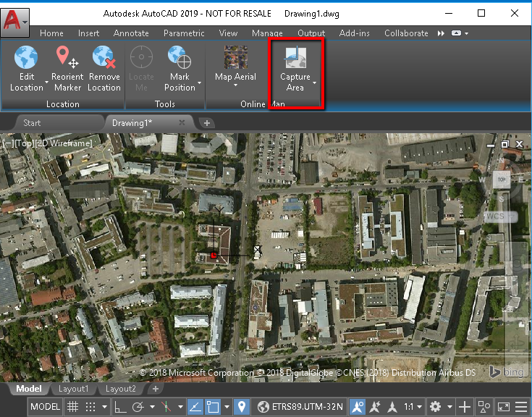Image resolution: width=532 pixels, height=417 pixels.
Task: Toggle annotation objects visibility
Action: [x=358, y=406]
